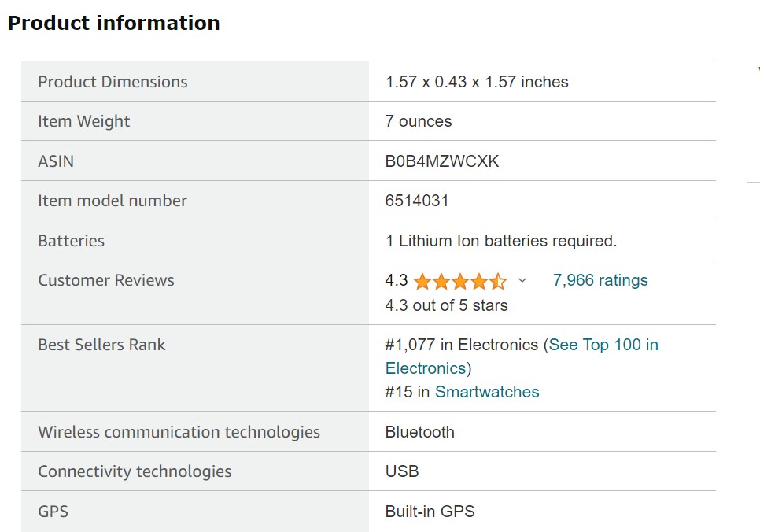
Task: Click the Best Sellers Rank label
Action: (x=101, y=345)
